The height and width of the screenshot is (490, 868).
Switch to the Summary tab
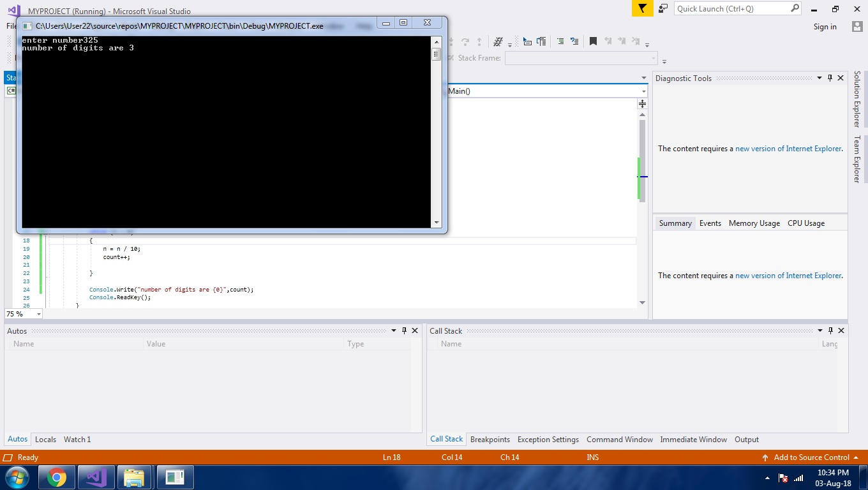pos(675,223)
